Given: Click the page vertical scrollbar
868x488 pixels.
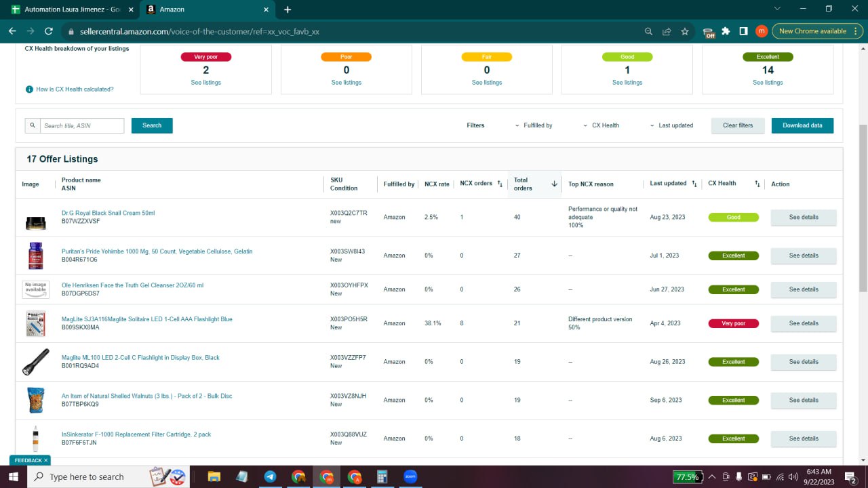Looking at the screenshot, I should coord(863,208).
